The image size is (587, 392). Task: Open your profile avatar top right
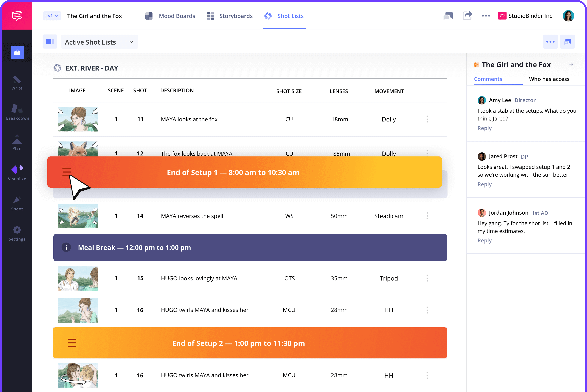click(x=568, y=16)
